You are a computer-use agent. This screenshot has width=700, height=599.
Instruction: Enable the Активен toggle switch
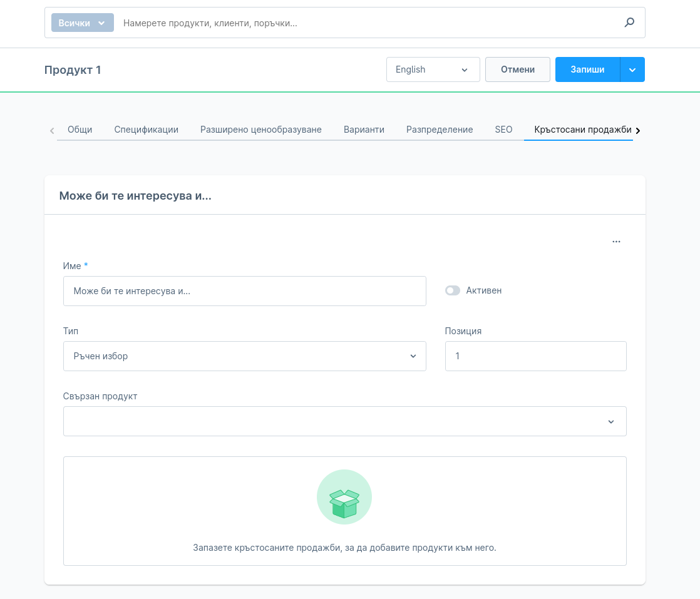(452, 290)
